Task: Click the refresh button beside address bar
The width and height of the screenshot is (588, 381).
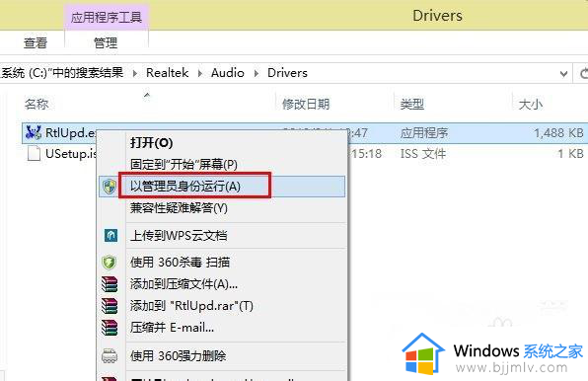Action: (x=583, y=73)
